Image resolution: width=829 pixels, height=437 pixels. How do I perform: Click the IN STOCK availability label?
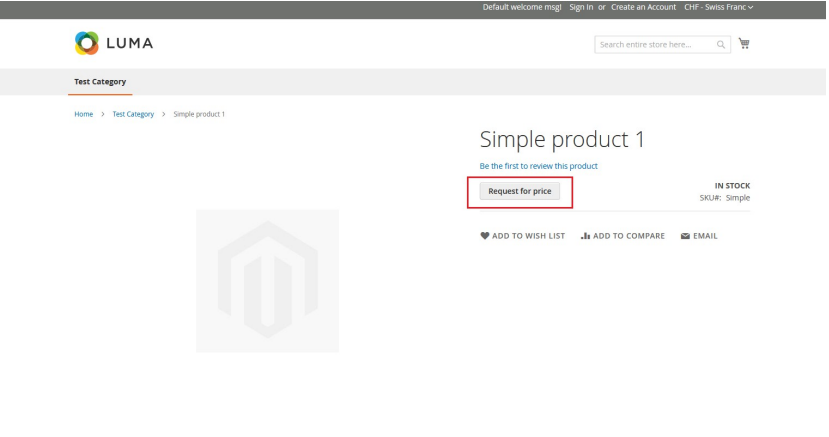tap(731, 186)
